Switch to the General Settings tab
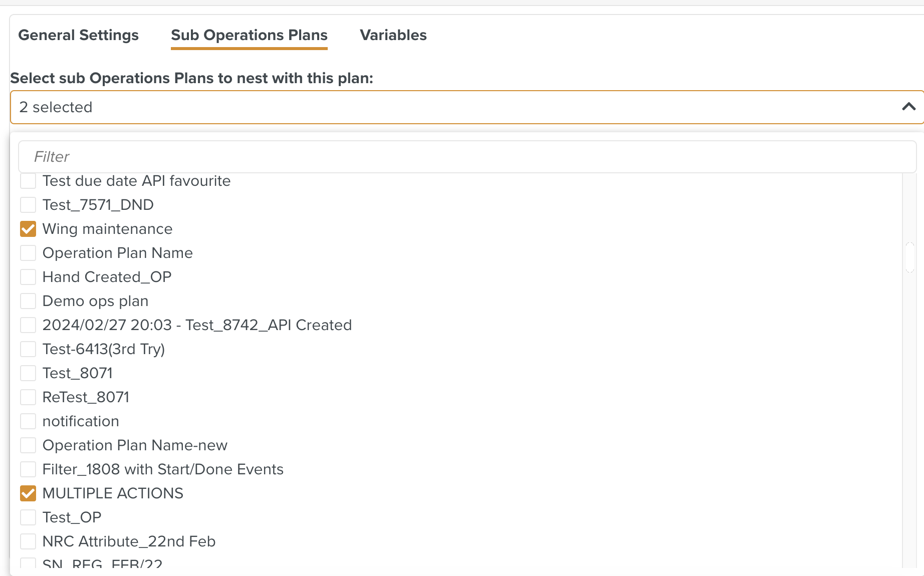924x576 pixels. 78,35
